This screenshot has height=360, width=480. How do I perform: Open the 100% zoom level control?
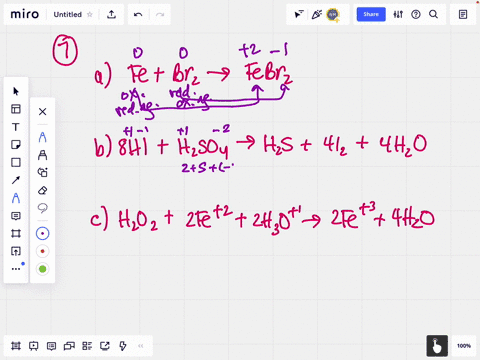click(x=464, y=346)
